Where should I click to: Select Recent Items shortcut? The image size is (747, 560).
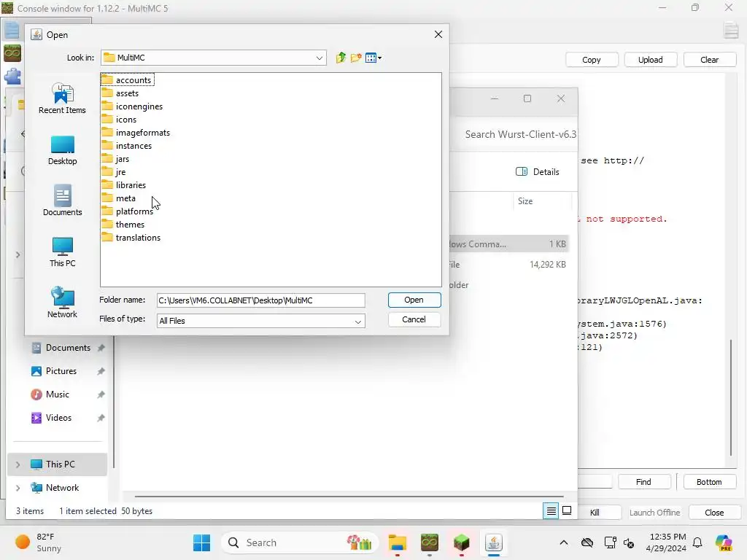tap(63, 98)
